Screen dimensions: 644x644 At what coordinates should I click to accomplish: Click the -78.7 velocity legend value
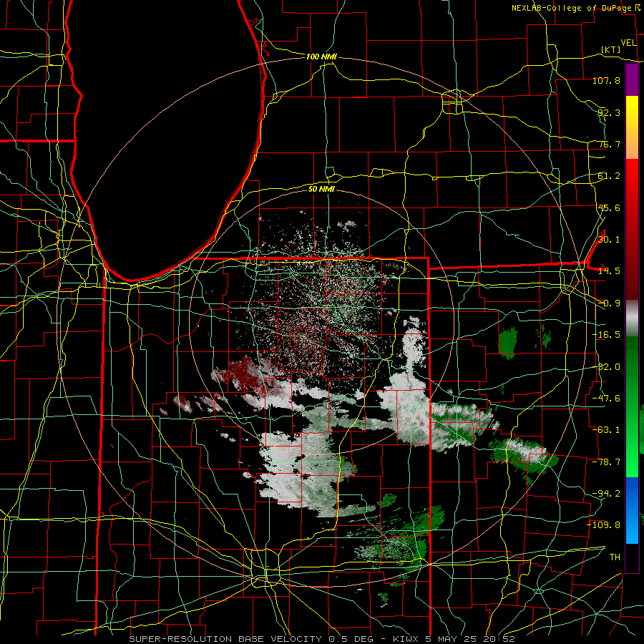click(606, 462)
